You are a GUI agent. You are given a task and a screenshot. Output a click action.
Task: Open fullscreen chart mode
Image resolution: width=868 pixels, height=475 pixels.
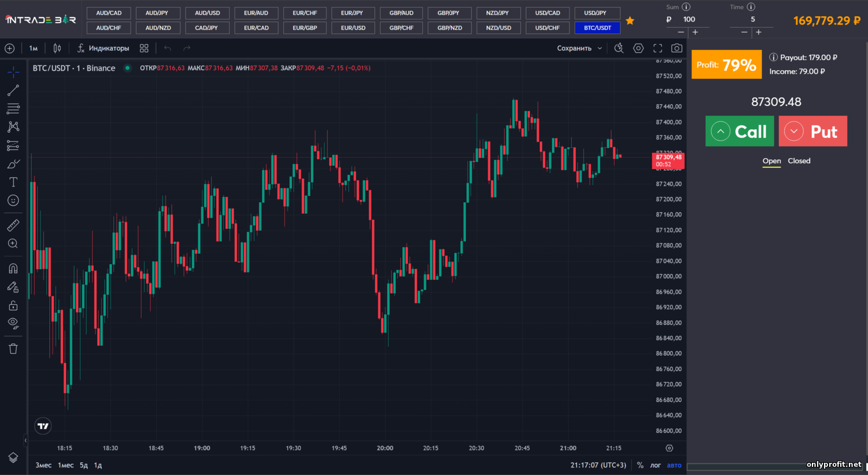click(x=657, y=48)
